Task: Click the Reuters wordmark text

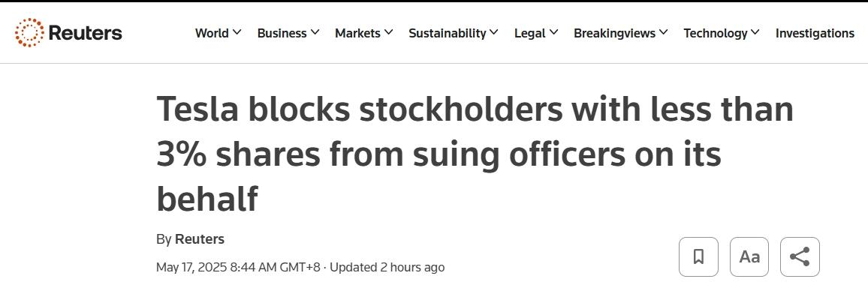Action: pyautogui.click(x=86, y=33)
